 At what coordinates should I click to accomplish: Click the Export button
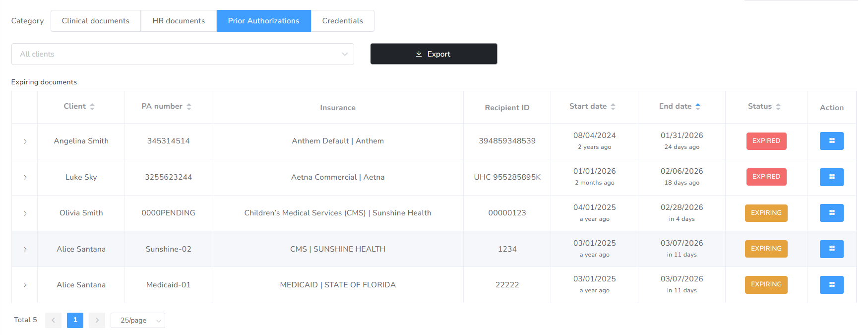point(434,54)
